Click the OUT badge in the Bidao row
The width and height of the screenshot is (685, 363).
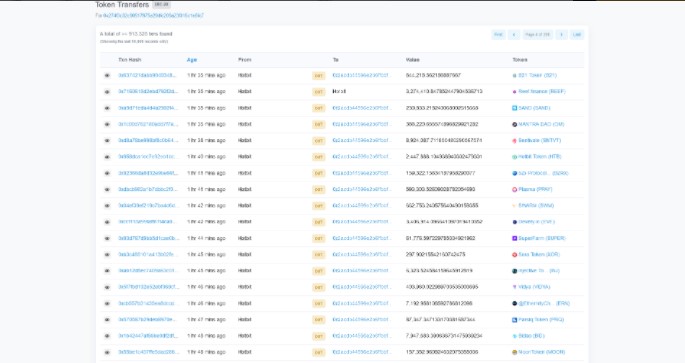tap(318, 336)
